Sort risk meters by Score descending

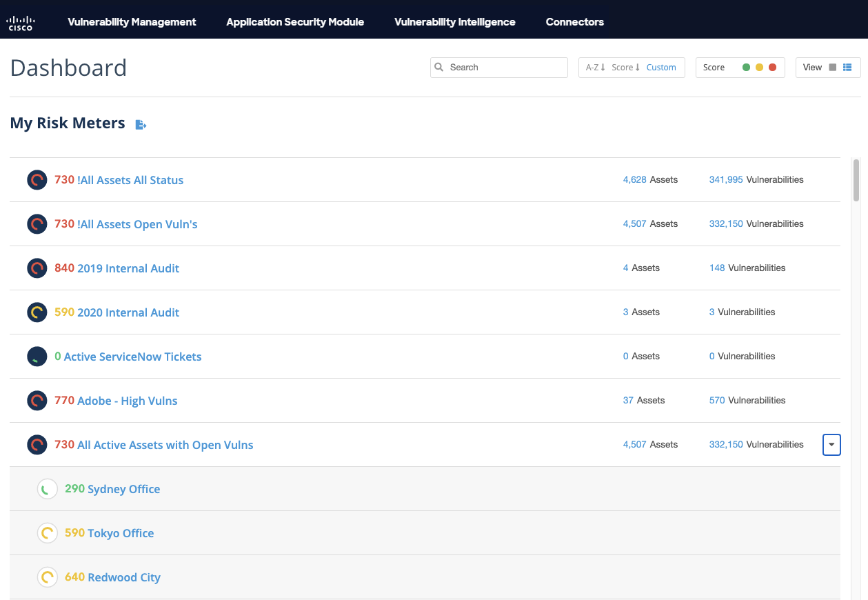(x=625, y=67)
